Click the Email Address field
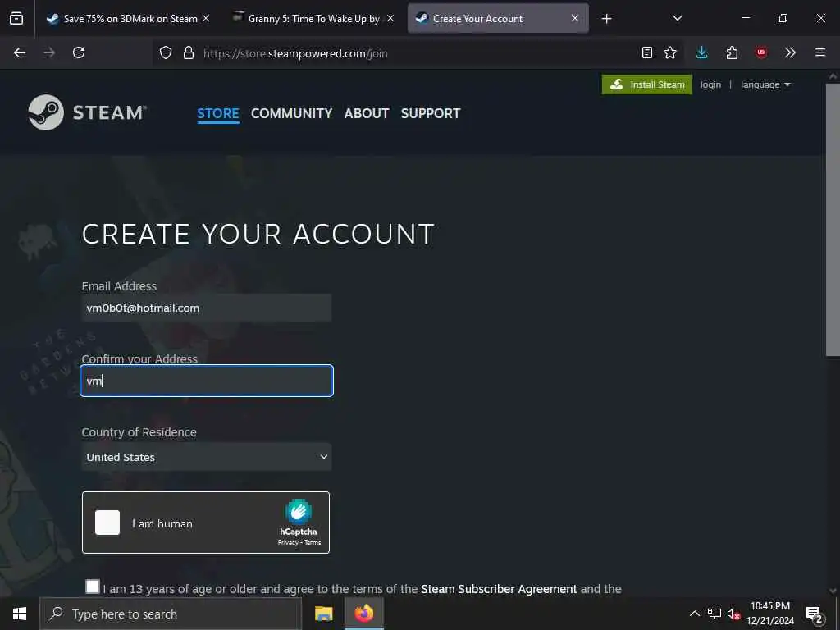 coord(206,308)
